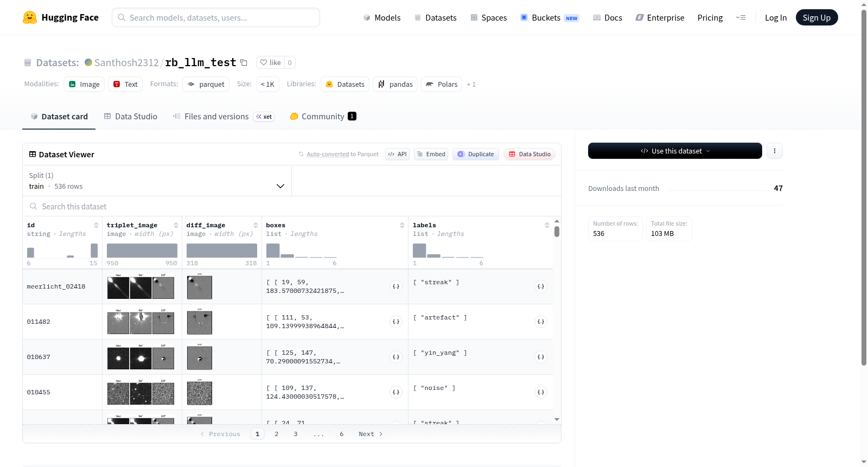Expand JSON for the "yin_yang" labels cell
This screenshot has height=467, width=868.
click(541, 357)
